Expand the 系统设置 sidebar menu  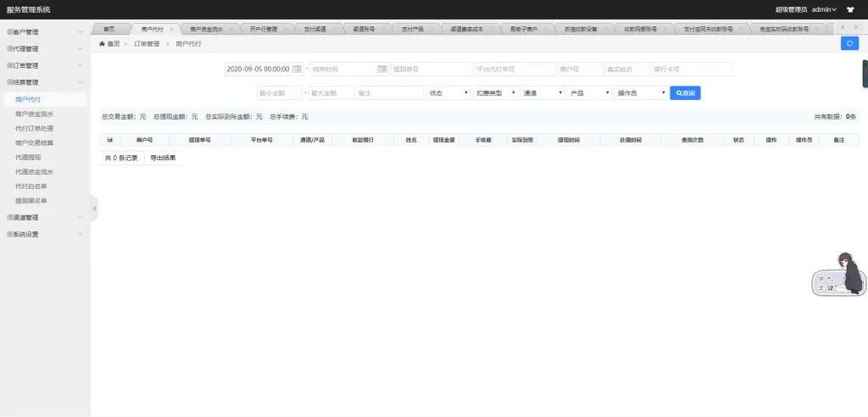click(45, 234)
